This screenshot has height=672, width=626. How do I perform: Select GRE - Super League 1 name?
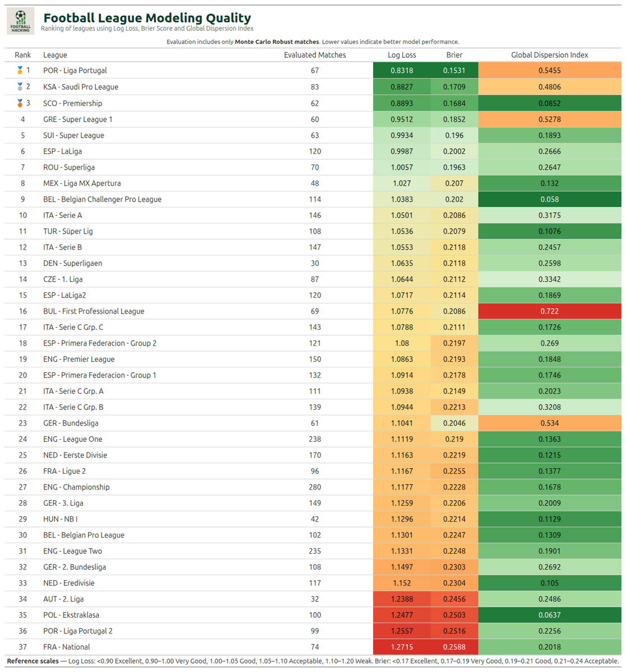pyautogui.click(x=78, y=119)
